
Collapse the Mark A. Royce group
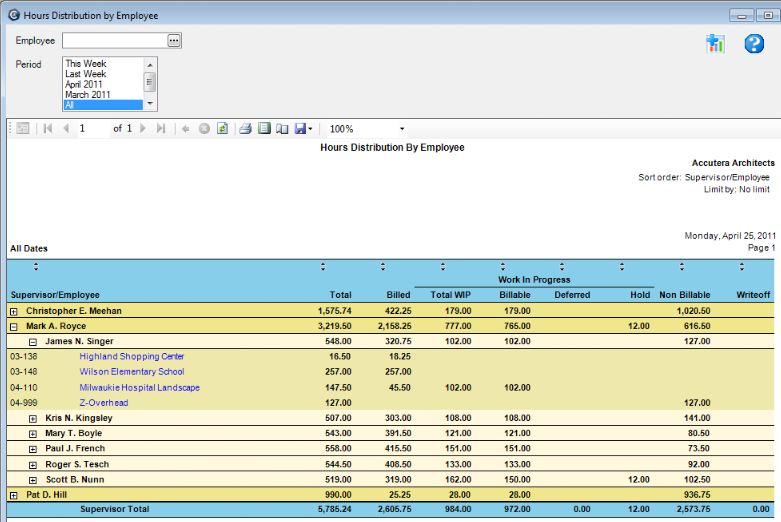tap(14, 326)
